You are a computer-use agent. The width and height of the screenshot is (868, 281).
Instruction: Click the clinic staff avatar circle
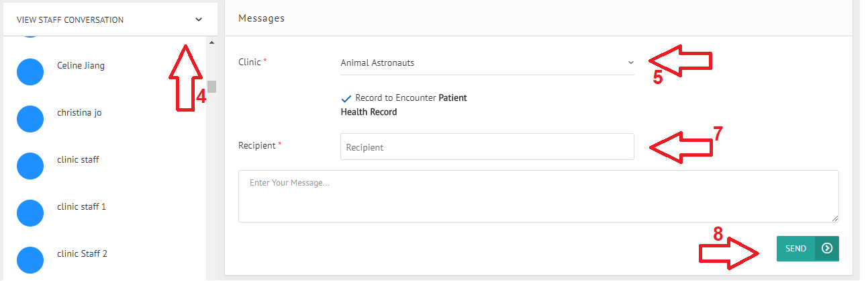pos(30,165)
